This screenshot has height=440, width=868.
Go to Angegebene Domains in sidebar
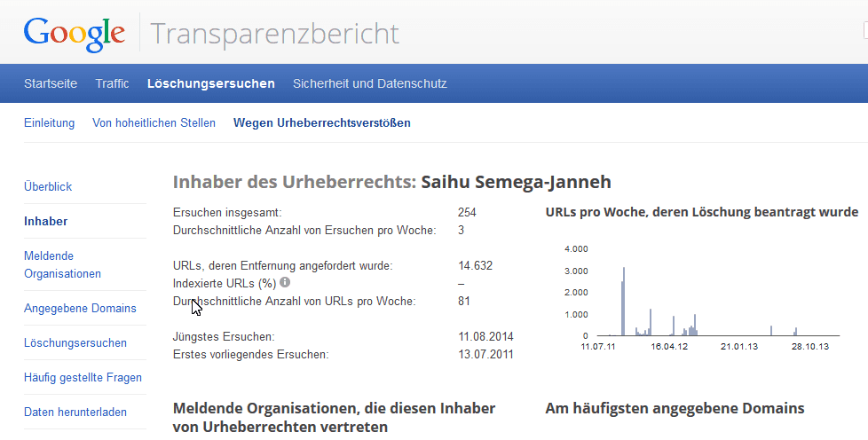point(80,309)
